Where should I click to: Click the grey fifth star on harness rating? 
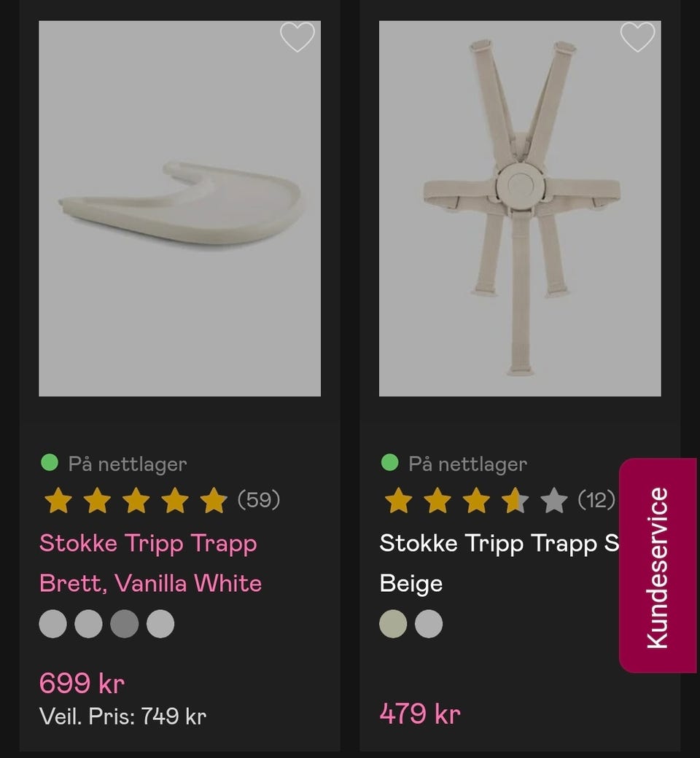(554, 500)
